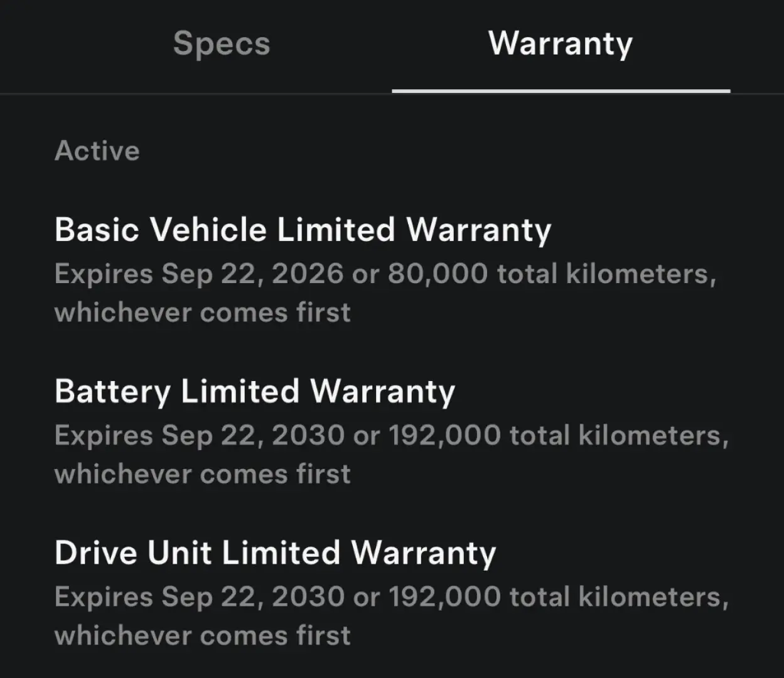Open Battery Limited Warranty title
This screenshot has width=784, height=678.
(254, 391)
